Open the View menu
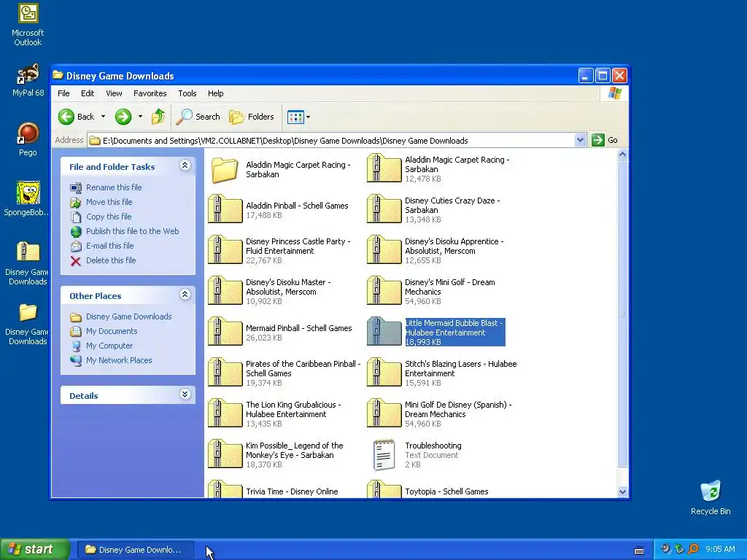The image size is (747, 560). [114, 93]
